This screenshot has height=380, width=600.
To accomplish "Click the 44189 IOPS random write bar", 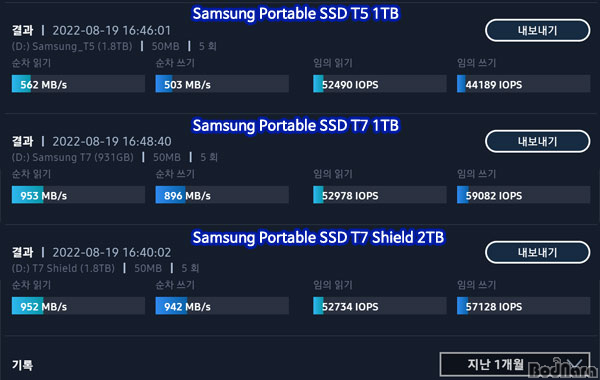I will point(523,84).
